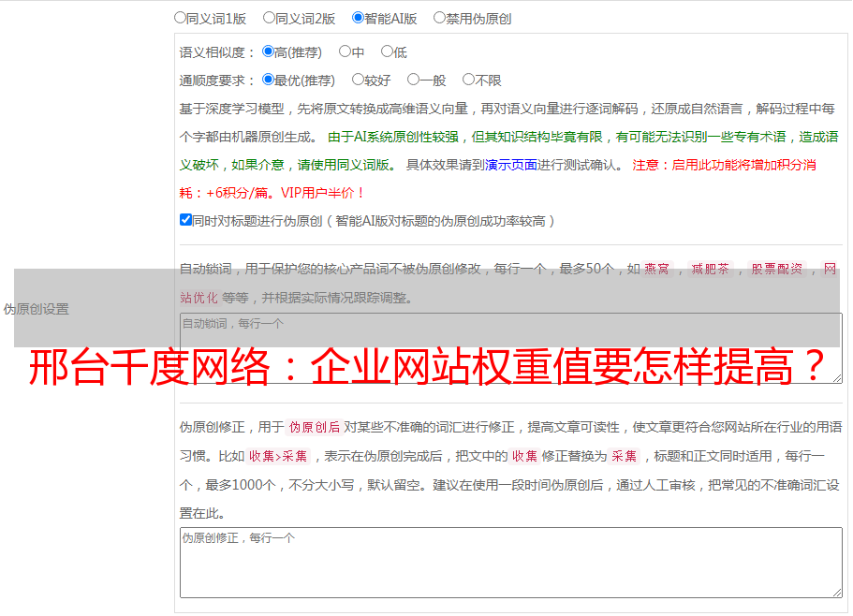Set 语义相似度 to 高(推荐)
The width and height of the screenshot is (853, 616).
pos(269,51)
